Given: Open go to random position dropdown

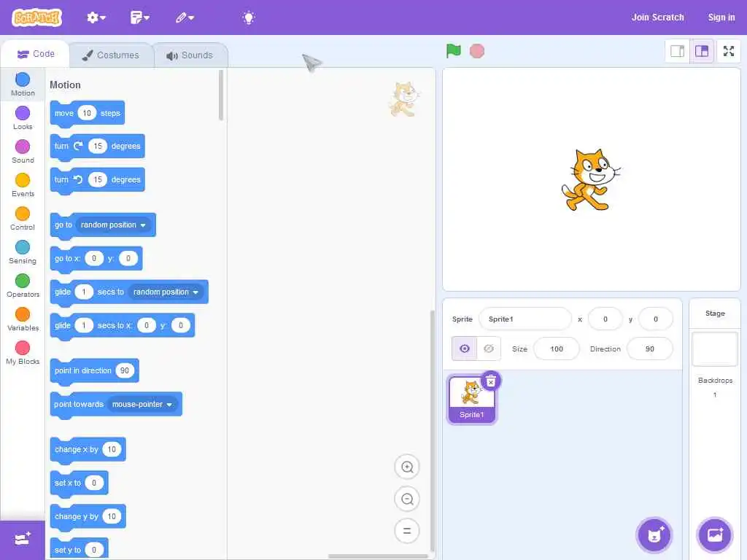Looking at the screenshot, I should (x=113, y=225).
